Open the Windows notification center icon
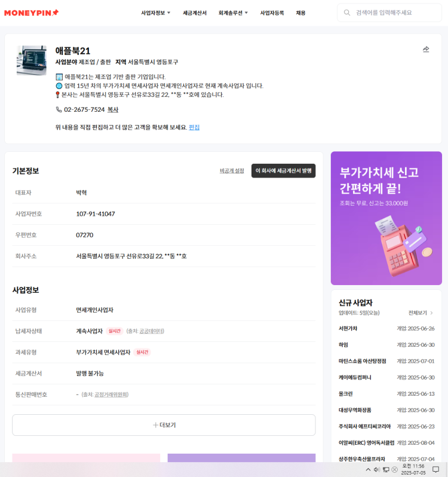Image resolution: width=448 pixels, height=477 pixels. 436,469
